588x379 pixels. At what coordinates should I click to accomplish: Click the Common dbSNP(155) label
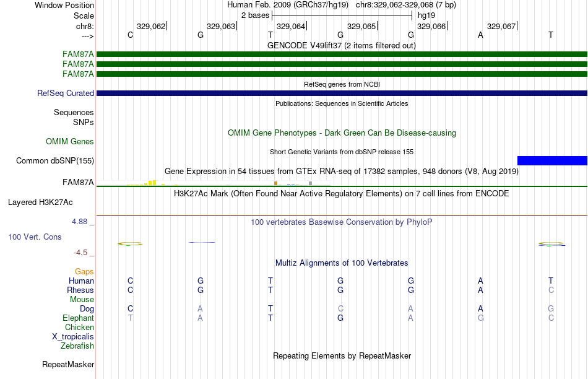click(x=54, y=160)
